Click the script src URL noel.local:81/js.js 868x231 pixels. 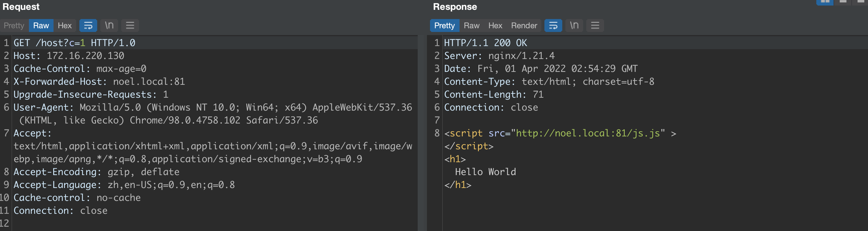click(x=588, y=133)
